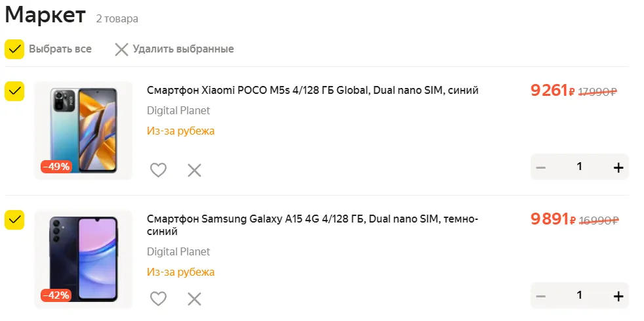
Task: Uncheck the Xiaomi POCO M5s item
Action: click(14, 91)
